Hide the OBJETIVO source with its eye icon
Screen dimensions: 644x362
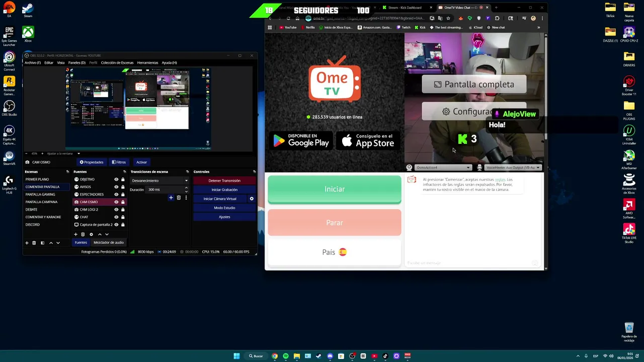click(x=116, y=179)
